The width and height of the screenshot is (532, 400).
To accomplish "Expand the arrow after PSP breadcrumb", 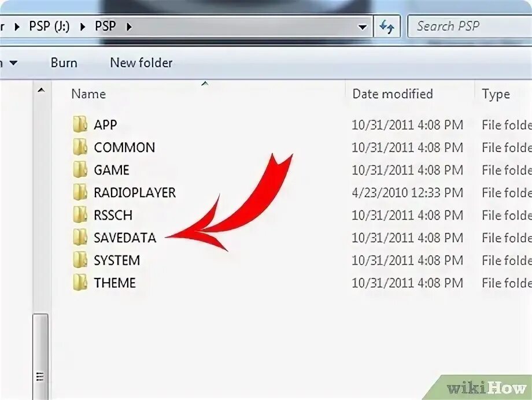I will coord(129,27).
